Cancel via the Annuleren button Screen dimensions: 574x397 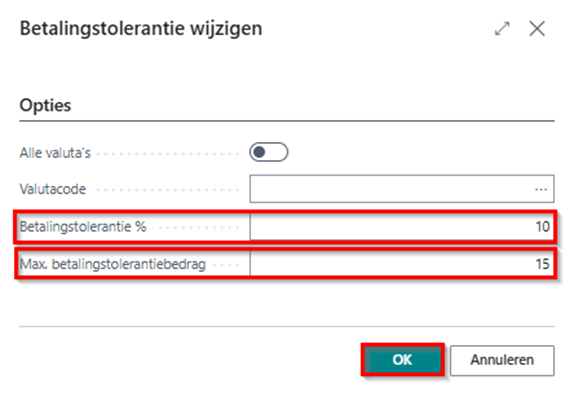(502, 360)
